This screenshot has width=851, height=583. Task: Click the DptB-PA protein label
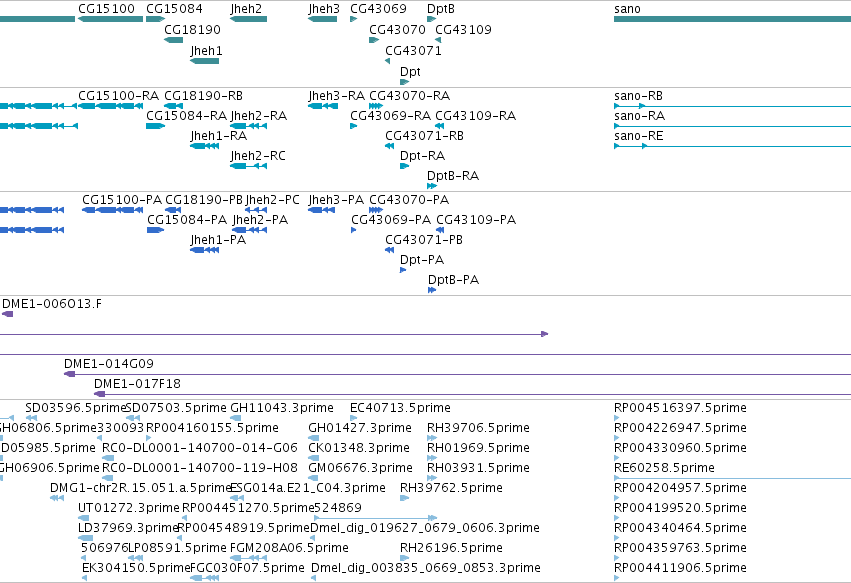pos(453,280)
